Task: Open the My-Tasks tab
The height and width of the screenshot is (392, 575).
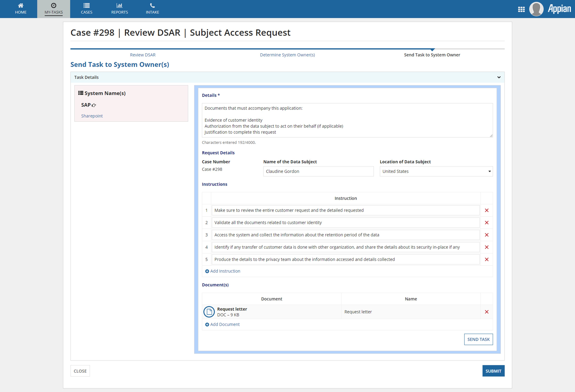Action: (x=54, y=9)
